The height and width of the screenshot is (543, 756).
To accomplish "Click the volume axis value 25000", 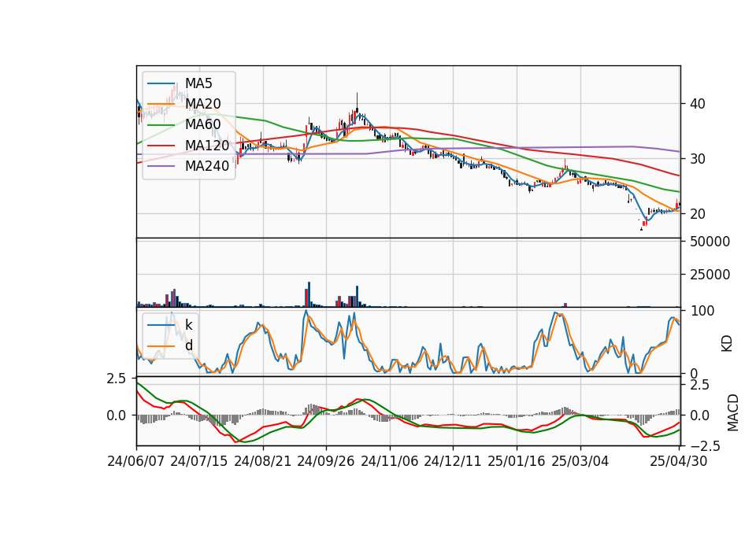I will [710, 275].
